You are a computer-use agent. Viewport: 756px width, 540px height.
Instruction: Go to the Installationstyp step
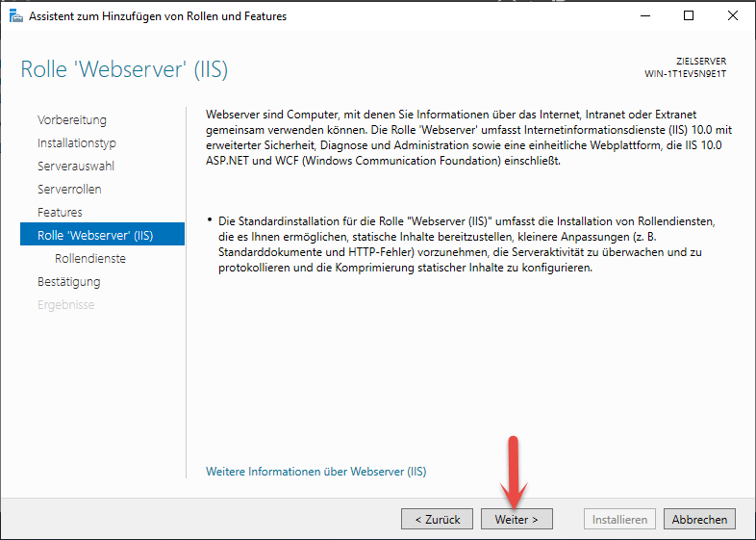pyautogui.click(x=77, y=143)
